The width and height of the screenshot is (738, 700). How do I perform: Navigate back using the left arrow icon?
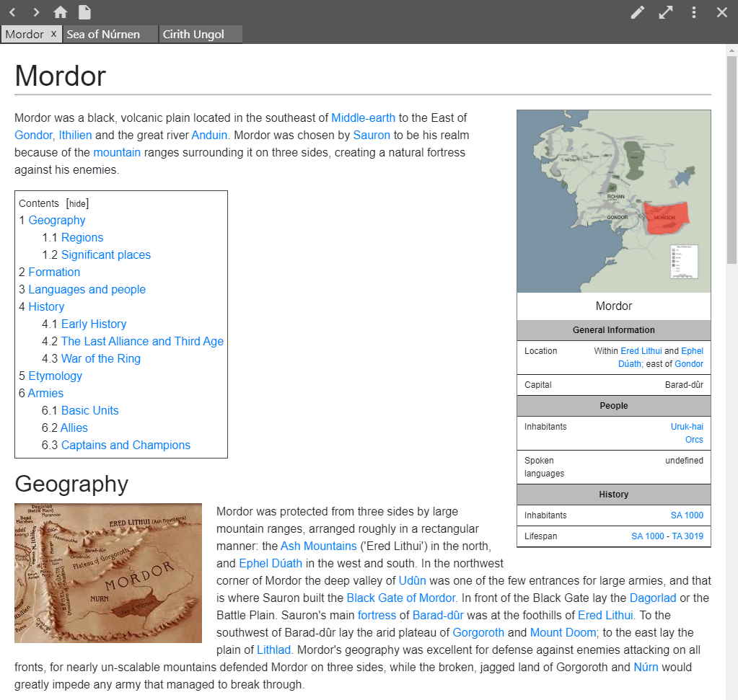(12, 12)
